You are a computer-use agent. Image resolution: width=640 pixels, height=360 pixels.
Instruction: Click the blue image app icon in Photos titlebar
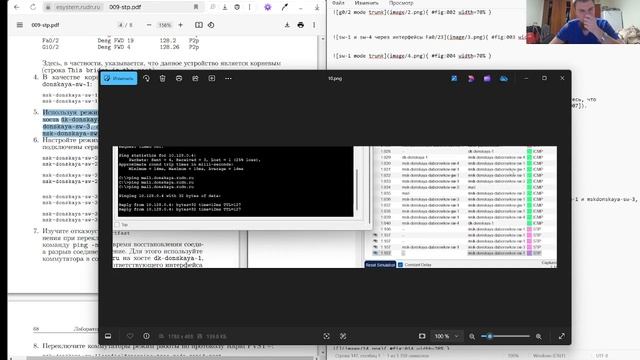[454, 78]
